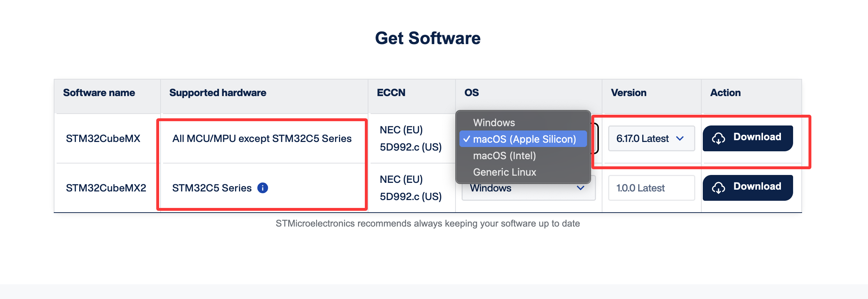868x299 pixels.
Task: Download STM32CubeMX2 1.0.0
Action: (748, 188)
